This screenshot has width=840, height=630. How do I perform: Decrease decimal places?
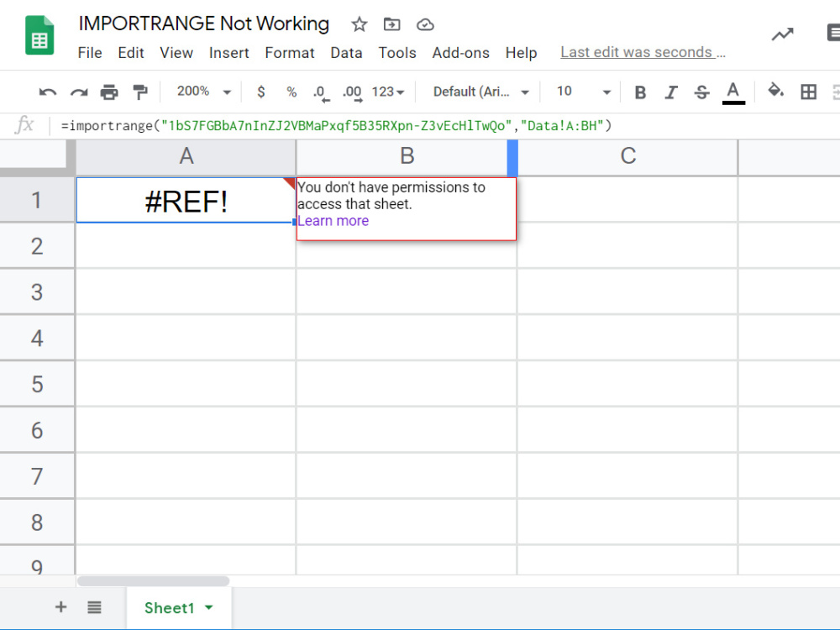click(x=322, y=92)
